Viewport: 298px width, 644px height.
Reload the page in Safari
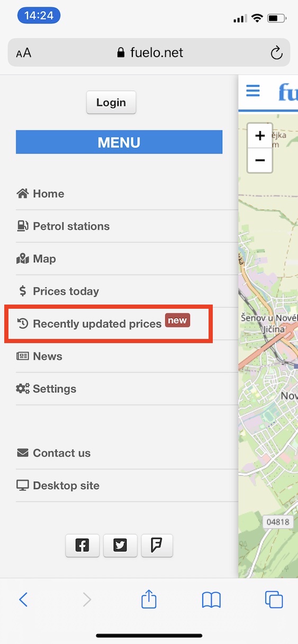click(276, 53)
